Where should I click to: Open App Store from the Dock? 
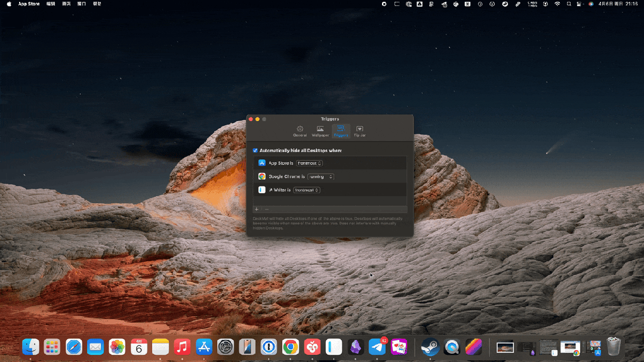coord(204,347)
